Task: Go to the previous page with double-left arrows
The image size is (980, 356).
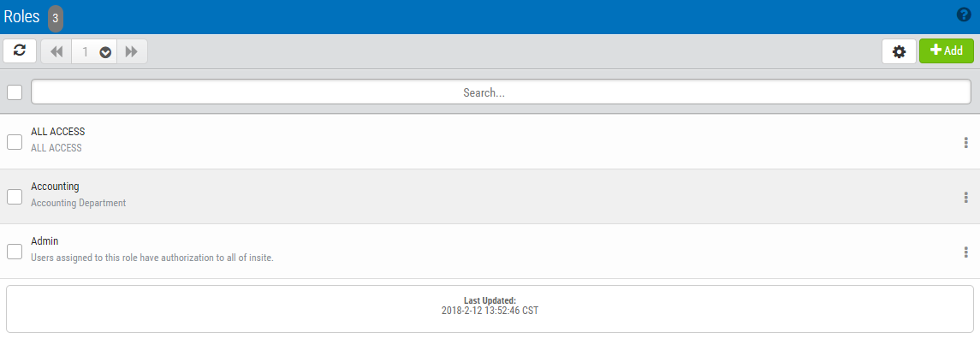Action: (56, 51)
